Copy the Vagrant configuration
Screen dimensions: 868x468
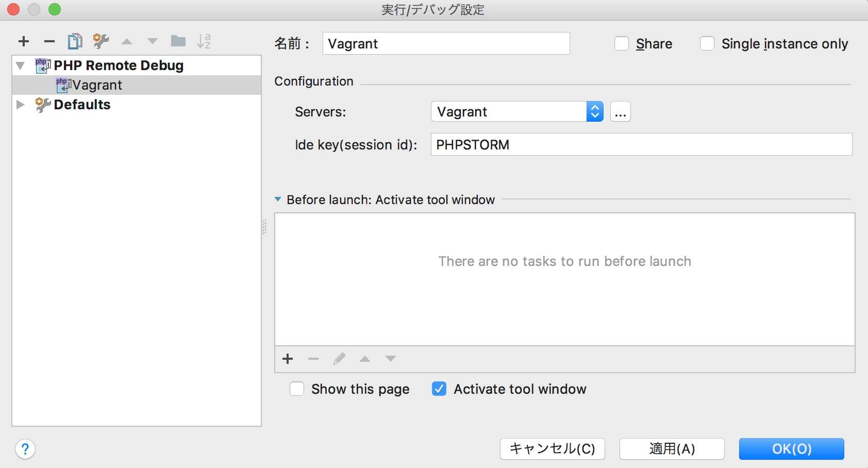pyautogui.click(x=75, y=41)
